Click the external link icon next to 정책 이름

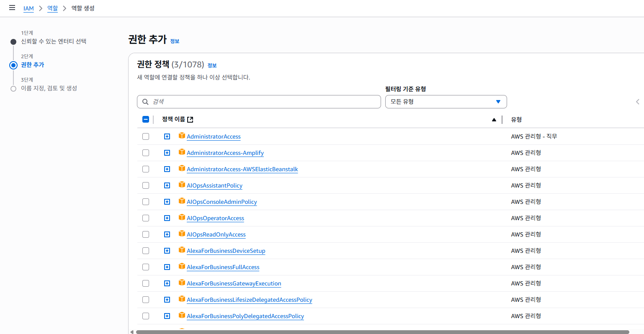190,120
